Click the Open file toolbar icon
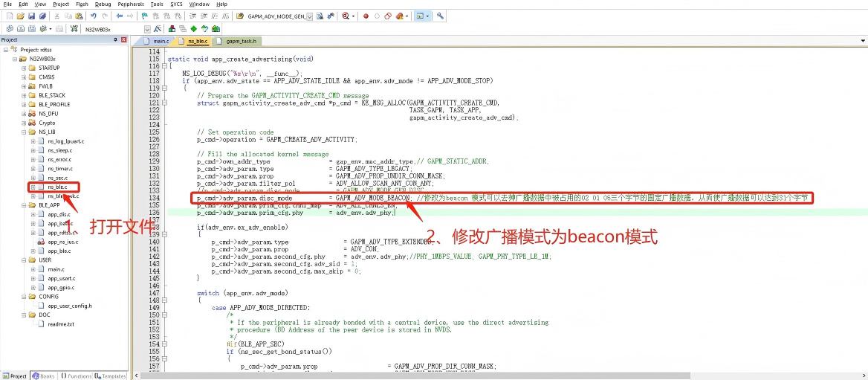 point(20,16)
